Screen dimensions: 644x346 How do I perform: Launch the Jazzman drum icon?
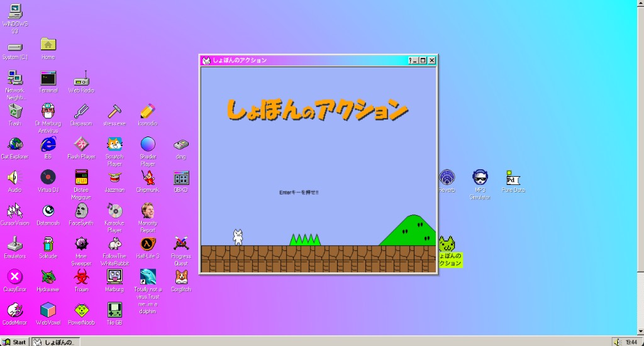point(114,177)
